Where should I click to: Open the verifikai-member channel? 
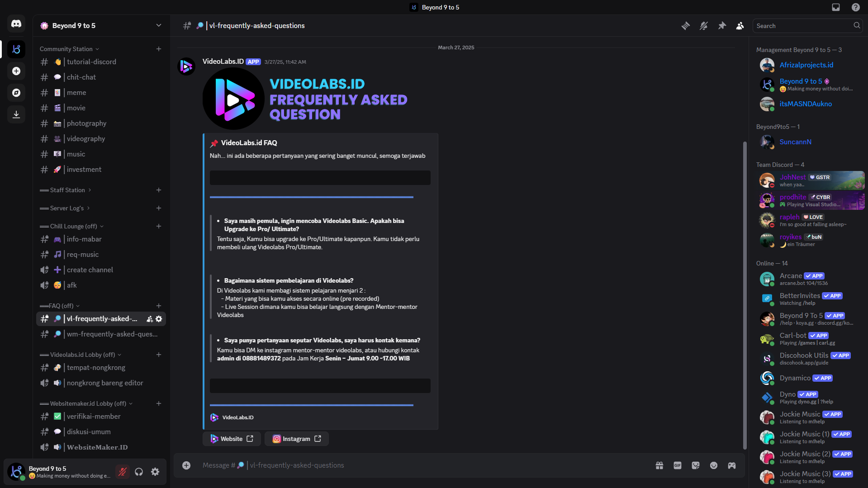pyautogui.click(x=101, y=417)
